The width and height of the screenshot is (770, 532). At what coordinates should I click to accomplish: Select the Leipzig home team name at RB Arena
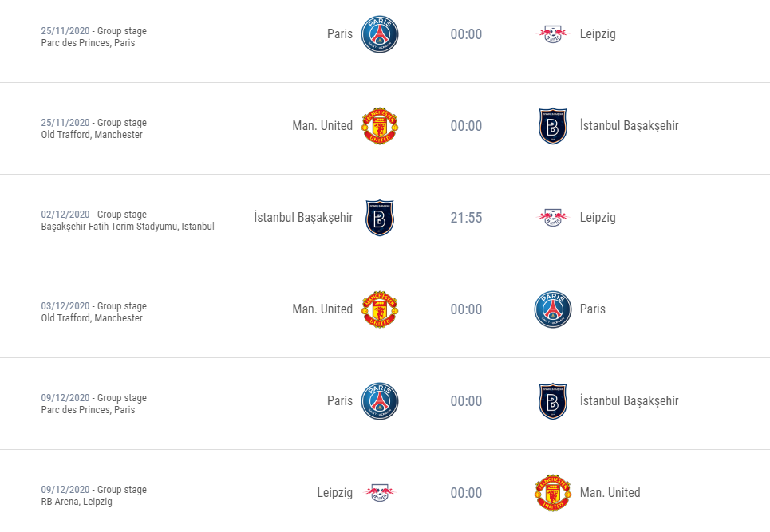click(x=334, y=493)
